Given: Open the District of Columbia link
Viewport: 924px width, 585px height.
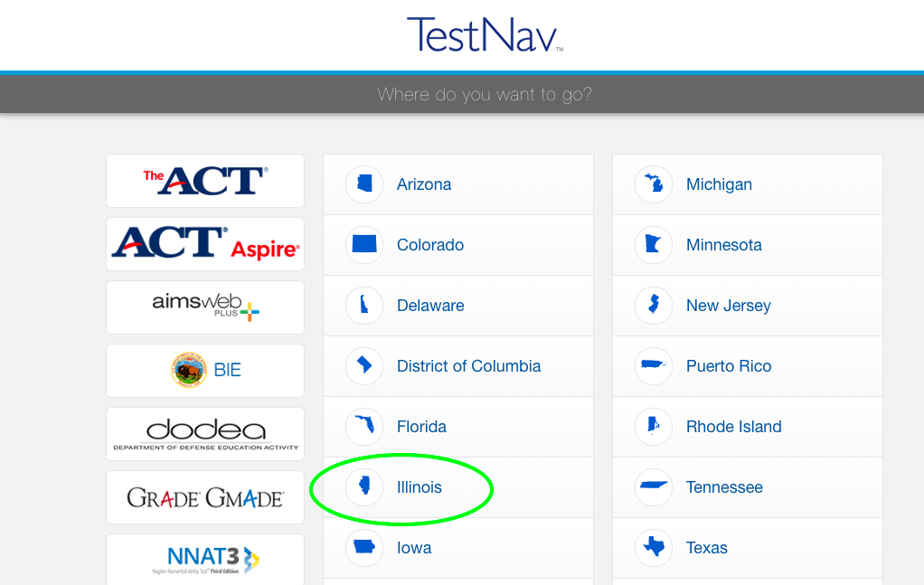Looking at the screenshot, I should point(468,366).
